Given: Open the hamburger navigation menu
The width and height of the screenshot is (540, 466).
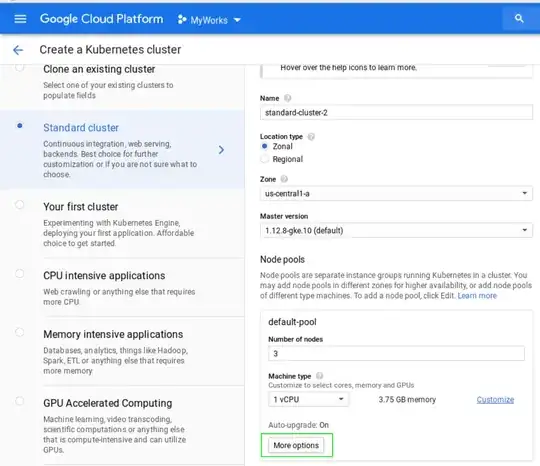Looking at the screenshot, I should 20,19.
